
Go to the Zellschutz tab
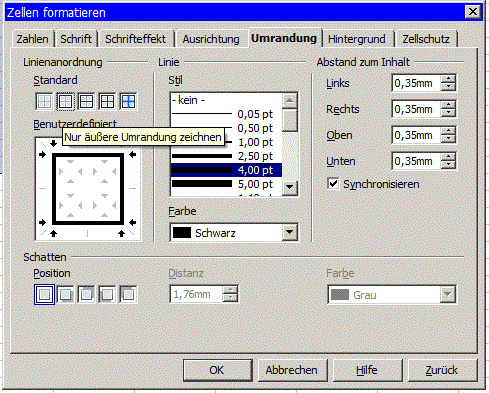pyautogui.click(x=426, y=39)
